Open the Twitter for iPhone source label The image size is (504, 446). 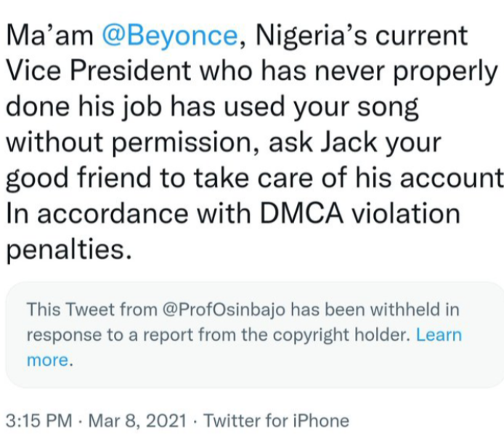tap(276, 421)
